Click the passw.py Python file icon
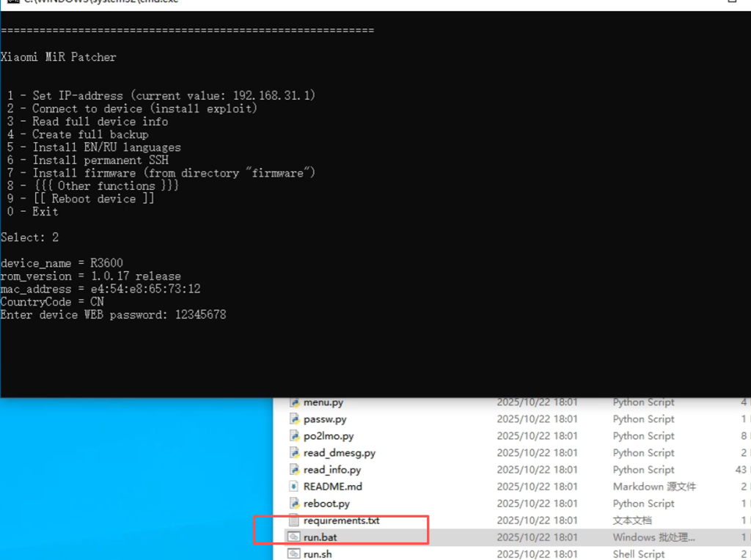The width and height of the screenshot is (751, 560). tap(295, 419)
